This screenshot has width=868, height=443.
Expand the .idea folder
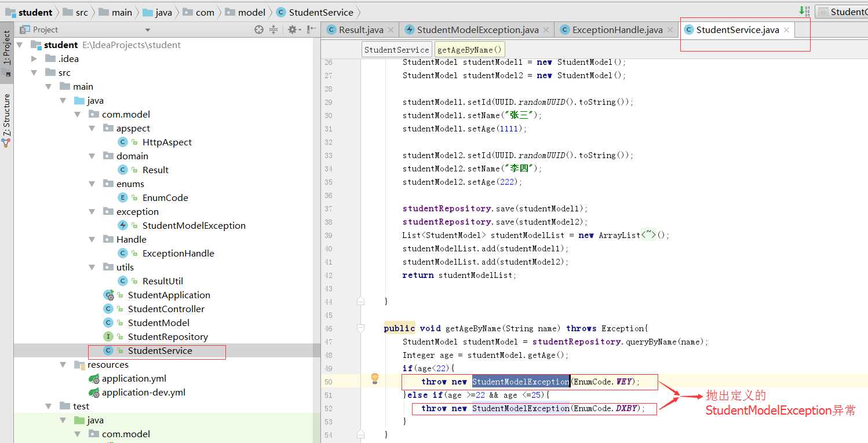point(34,58)
